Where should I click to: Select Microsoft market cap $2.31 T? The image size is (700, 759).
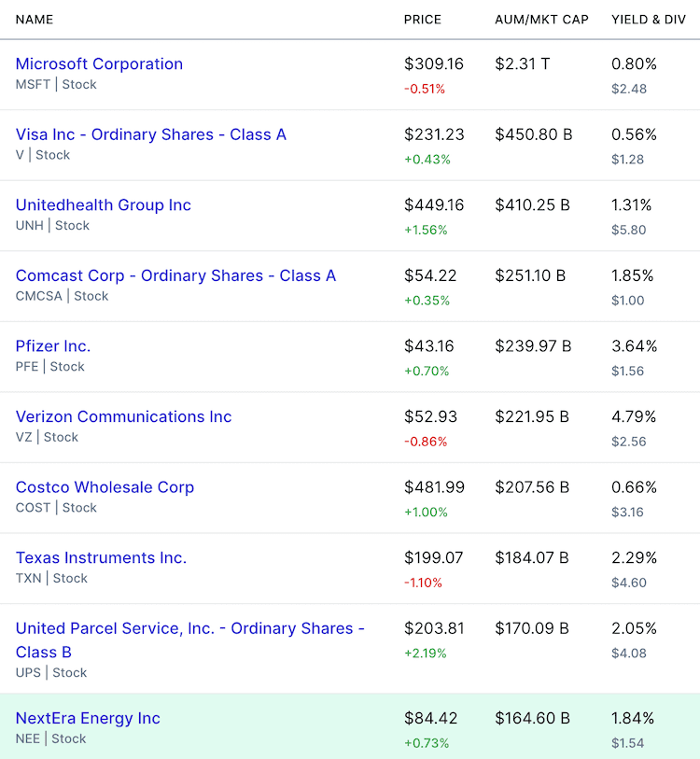coord(523,63)
